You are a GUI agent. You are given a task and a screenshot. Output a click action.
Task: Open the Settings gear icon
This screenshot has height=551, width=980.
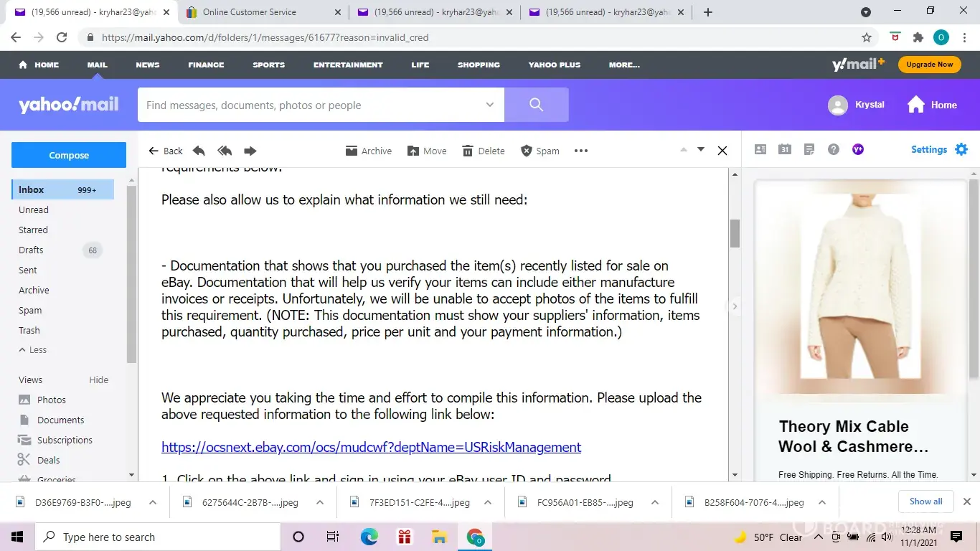coord(961,149)
